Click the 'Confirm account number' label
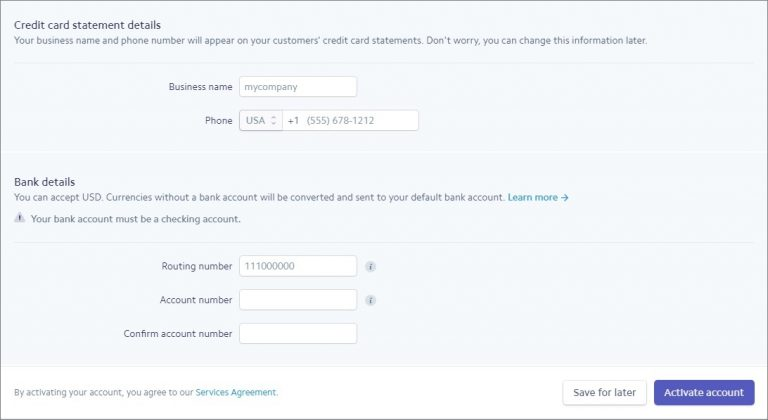Viewport: 768px width, 420px height. (178, 334)
